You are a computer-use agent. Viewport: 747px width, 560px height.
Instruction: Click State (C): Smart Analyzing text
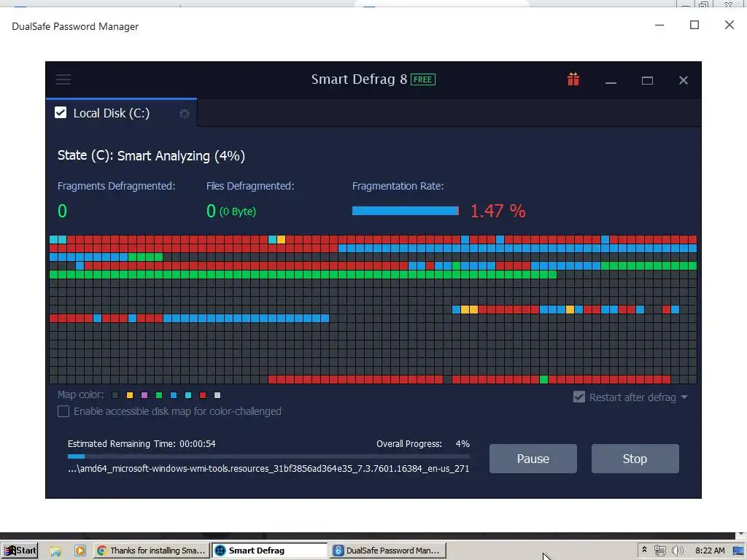[x=151, y=156]
